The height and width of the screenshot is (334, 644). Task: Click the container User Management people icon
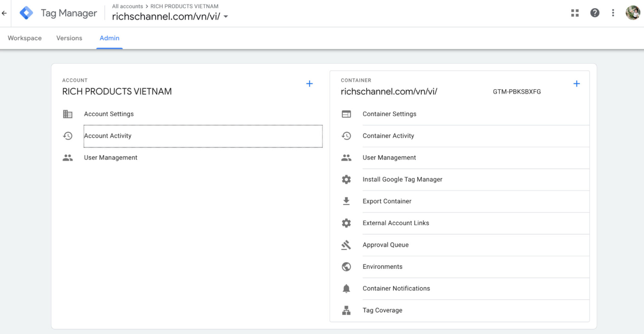[346, 158]
